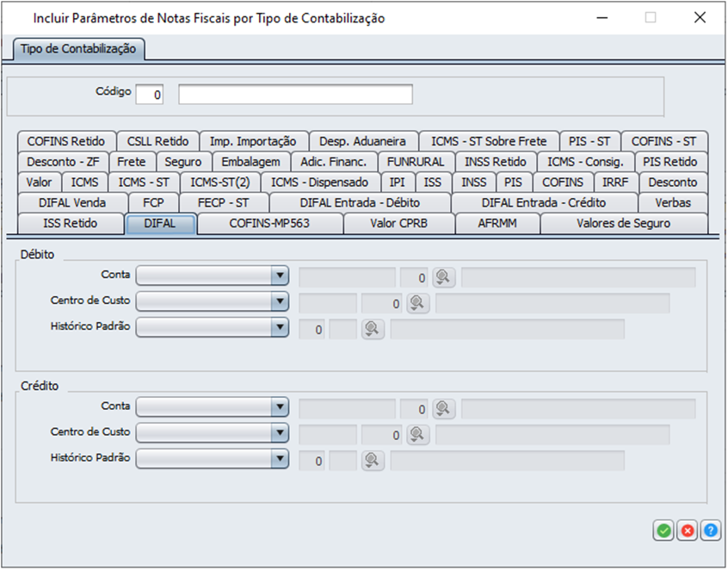728x570 pixels.
Task: Click the green confirm checkmark button
Action: (663, 531)
